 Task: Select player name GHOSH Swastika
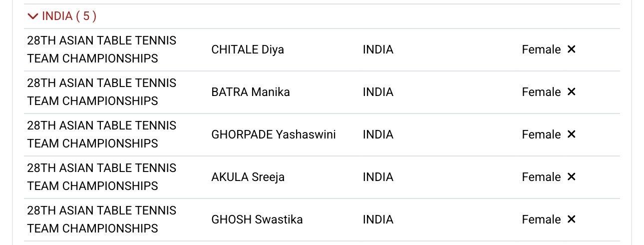click(257, 219)
